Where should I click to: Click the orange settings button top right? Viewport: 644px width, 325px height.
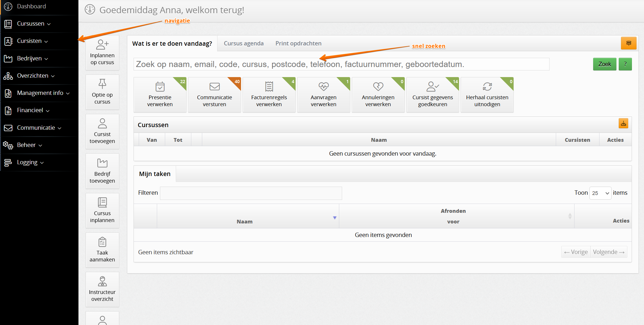pyautogui.click(x=629, y=43)
